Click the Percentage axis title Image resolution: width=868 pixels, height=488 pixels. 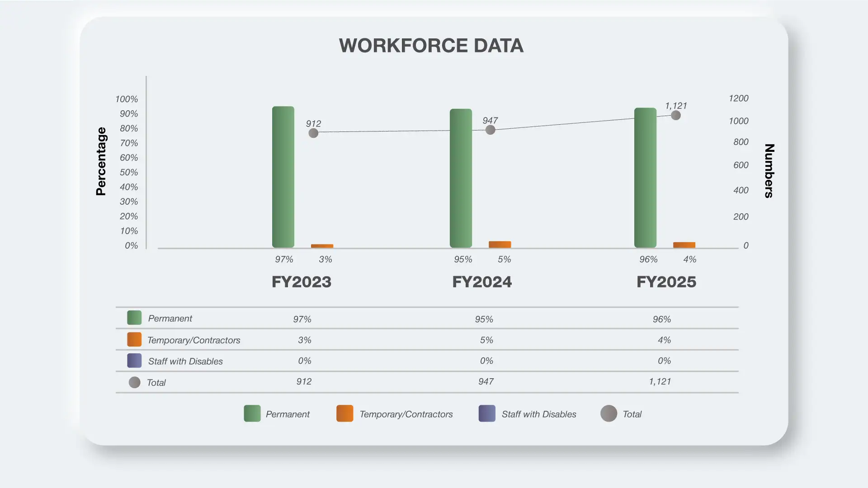tap(101, 161)
